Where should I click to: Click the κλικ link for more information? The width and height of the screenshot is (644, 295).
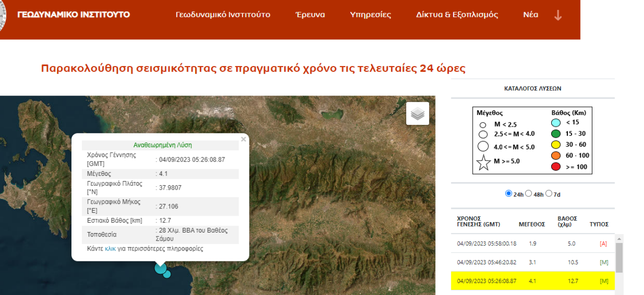pyautogui.click(x=110, y=249)
